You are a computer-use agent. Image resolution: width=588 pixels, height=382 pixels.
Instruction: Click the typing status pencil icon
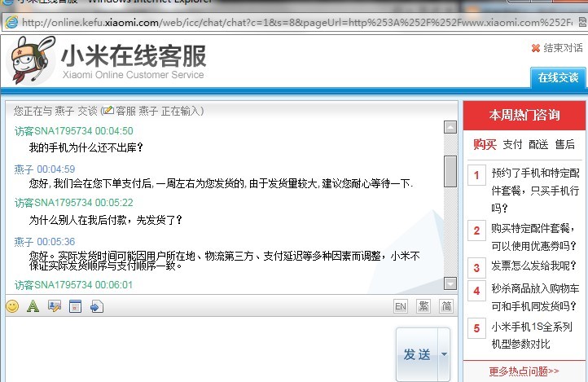(108, 110)
